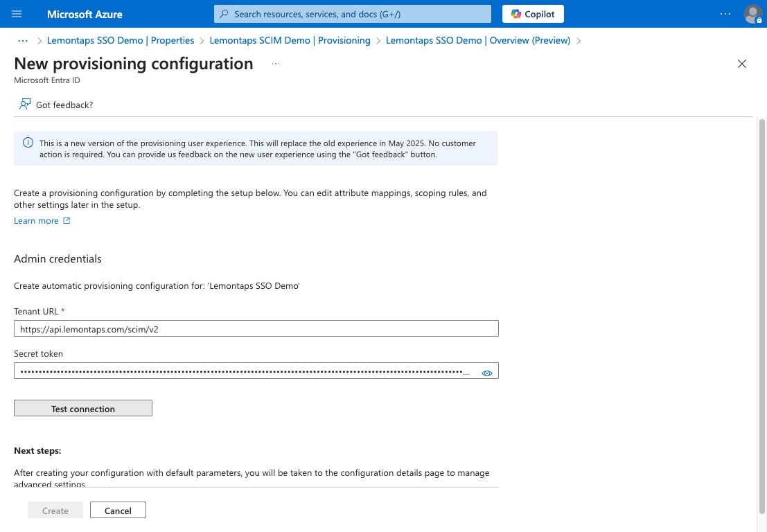Open the account profile avatar
The image size is (767, 532).
pos(752,14)
